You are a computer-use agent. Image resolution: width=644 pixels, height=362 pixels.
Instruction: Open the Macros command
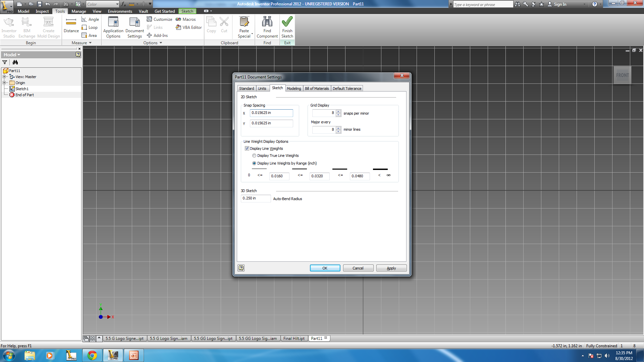click(x=186, y=19)
